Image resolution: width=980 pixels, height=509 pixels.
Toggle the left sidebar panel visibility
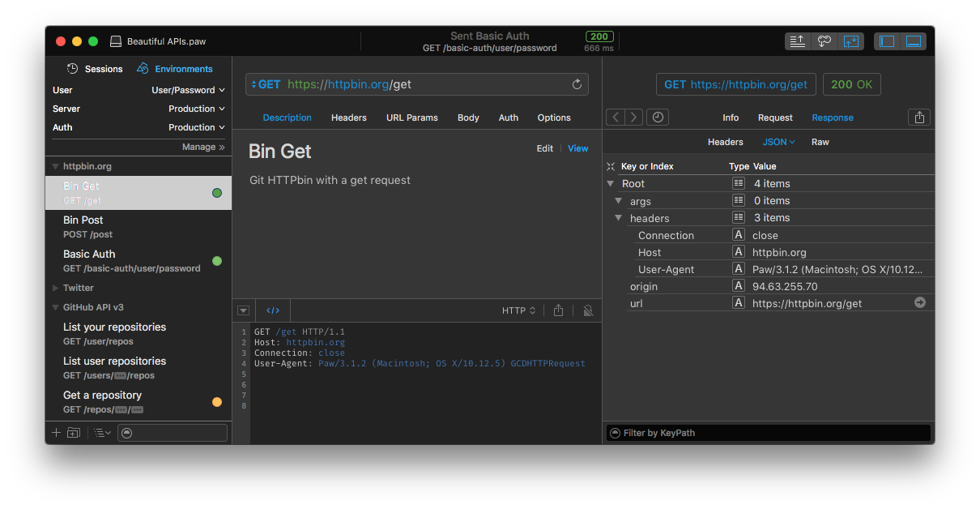point(887,41)
